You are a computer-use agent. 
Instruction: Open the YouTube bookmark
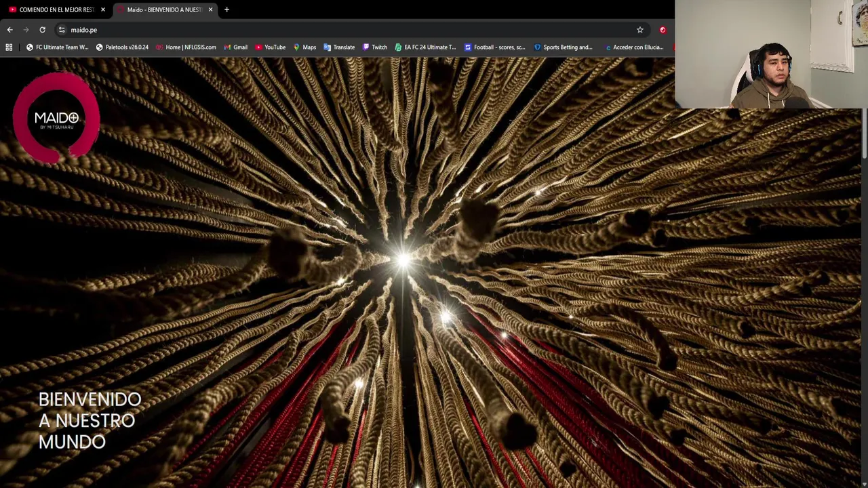point(271,47)
